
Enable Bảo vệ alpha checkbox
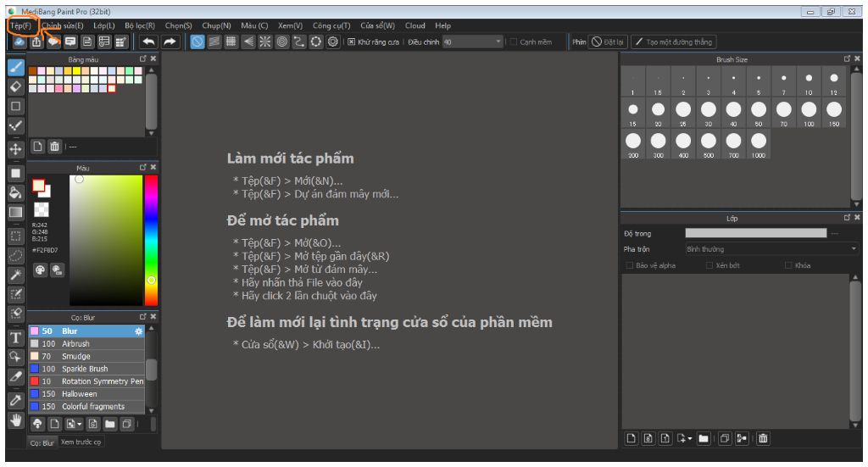coord(629,265)
